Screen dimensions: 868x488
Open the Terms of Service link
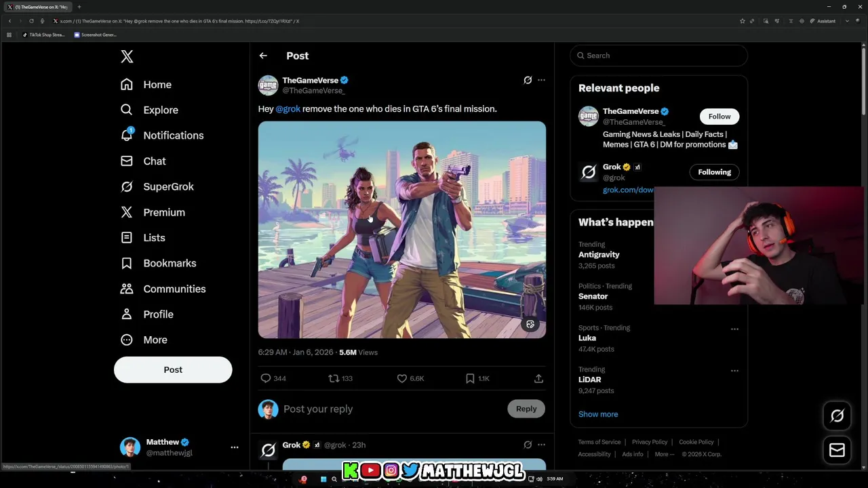[599, 442]
